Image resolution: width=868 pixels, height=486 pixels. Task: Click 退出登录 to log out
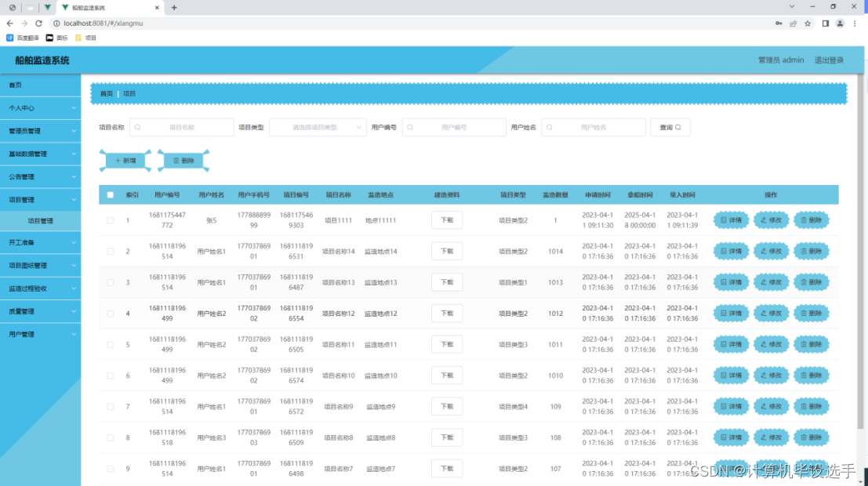point(829,60)
